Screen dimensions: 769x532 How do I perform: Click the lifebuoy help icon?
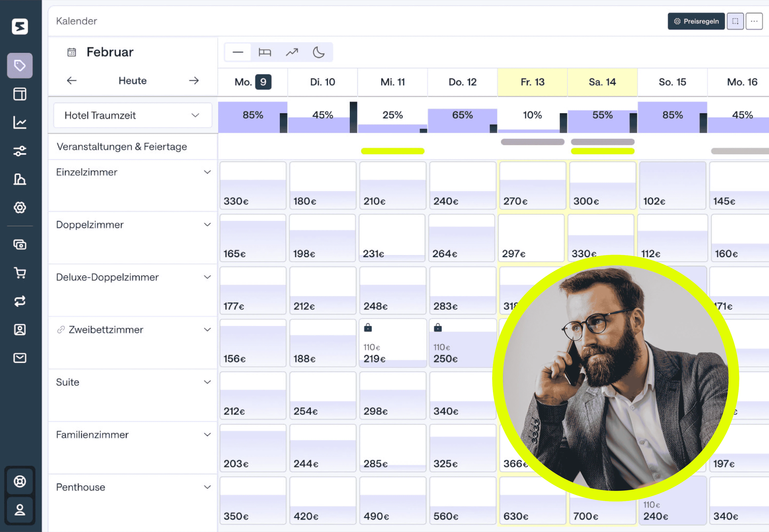point(20,481)
